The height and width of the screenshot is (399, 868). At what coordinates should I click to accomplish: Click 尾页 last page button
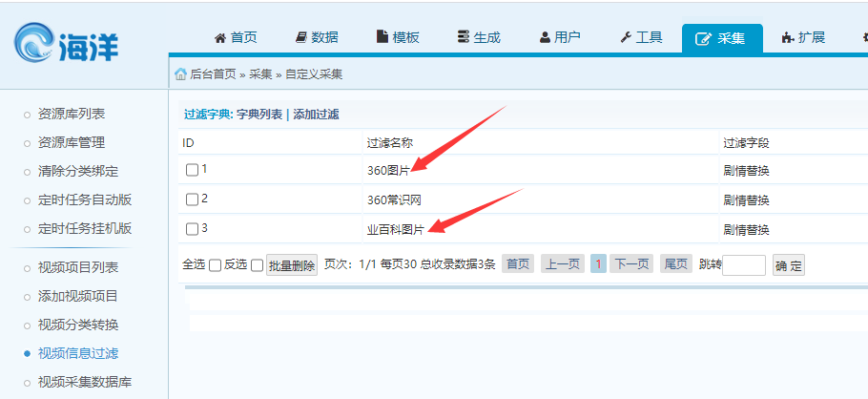(676, 263)
